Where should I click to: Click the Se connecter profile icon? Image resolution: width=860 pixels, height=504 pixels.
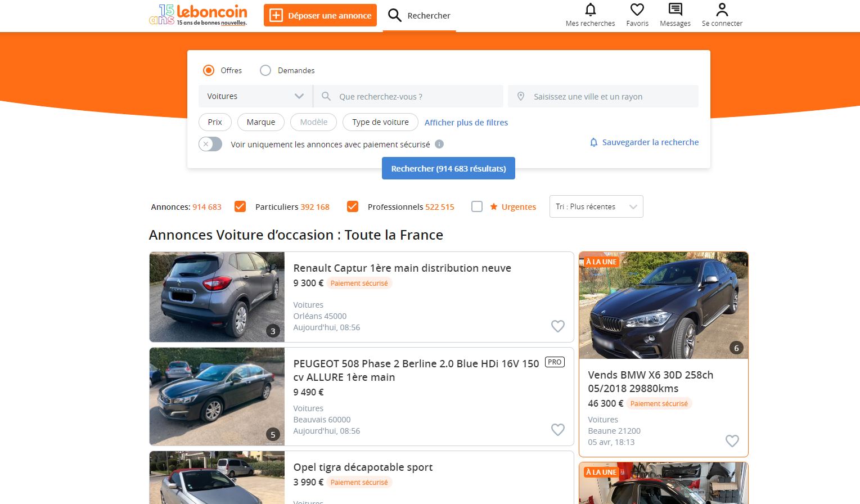[722, 10]
